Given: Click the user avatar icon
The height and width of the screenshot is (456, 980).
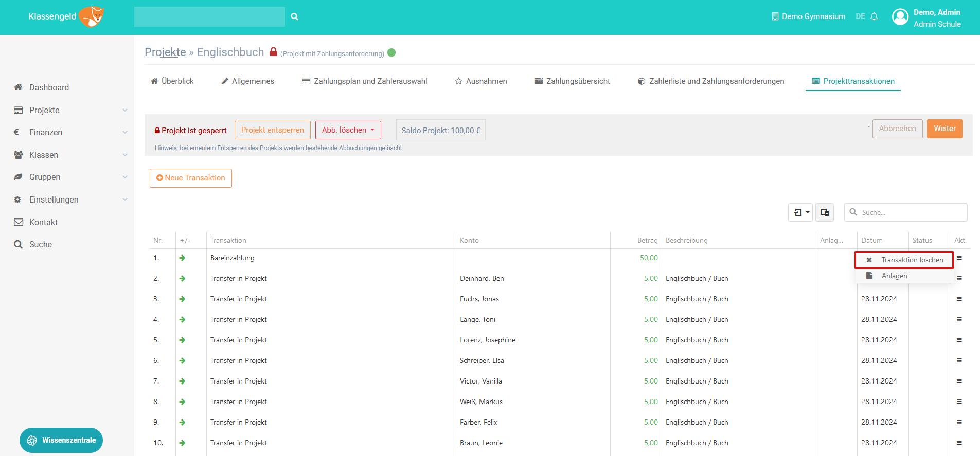Looking at the screenshot, I should 900,17.
